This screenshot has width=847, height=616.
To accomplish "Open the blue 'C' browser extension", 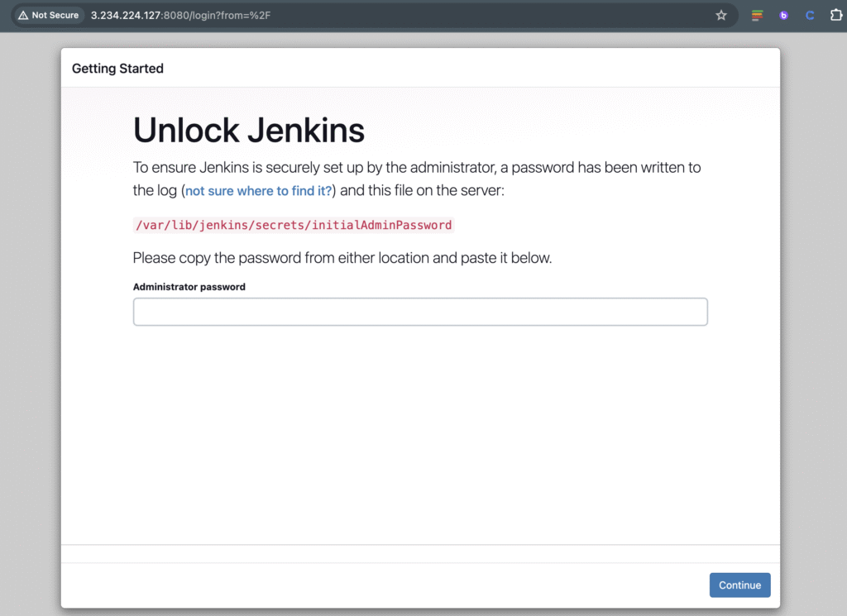I will pyautogui.click(x=810, y=15).
